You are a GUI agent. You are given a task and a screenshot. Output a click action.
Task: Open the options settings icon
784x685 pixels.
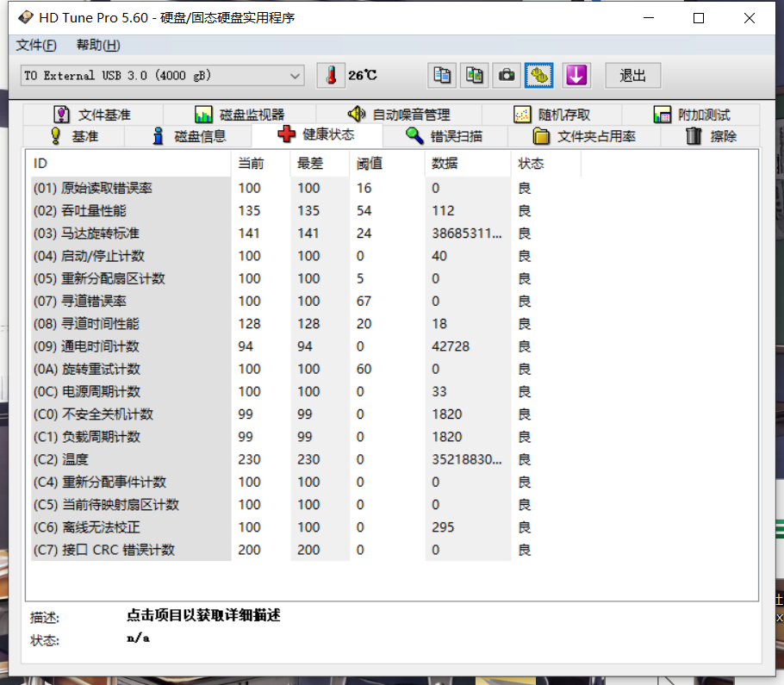click(x=539, y=76)
